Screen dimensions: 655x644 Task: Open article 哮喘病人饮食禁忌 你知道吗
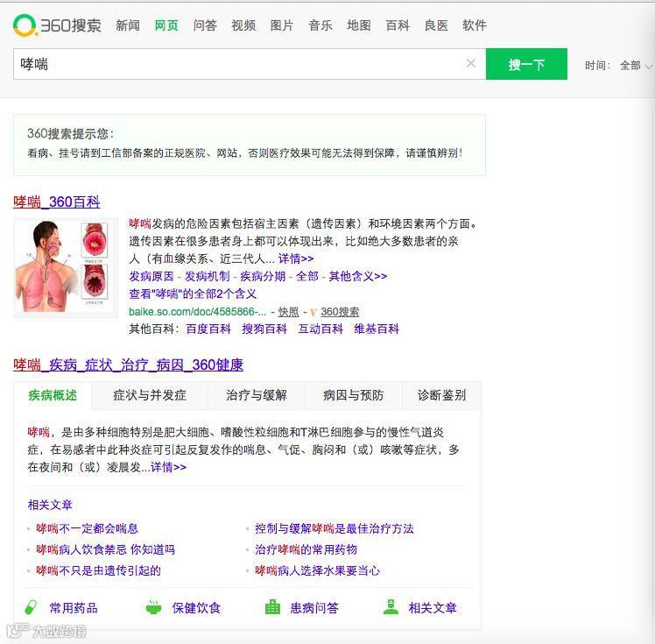(106, 549)
